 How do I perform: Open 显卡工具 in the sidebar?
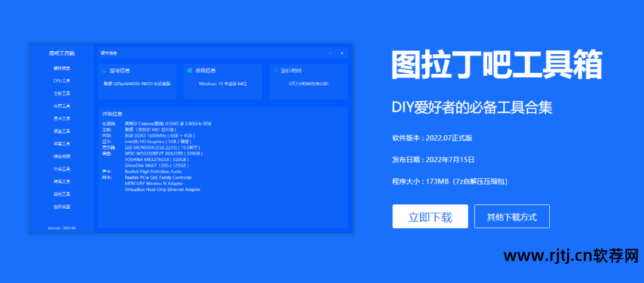pyautogui.click(x=61, y=119)
